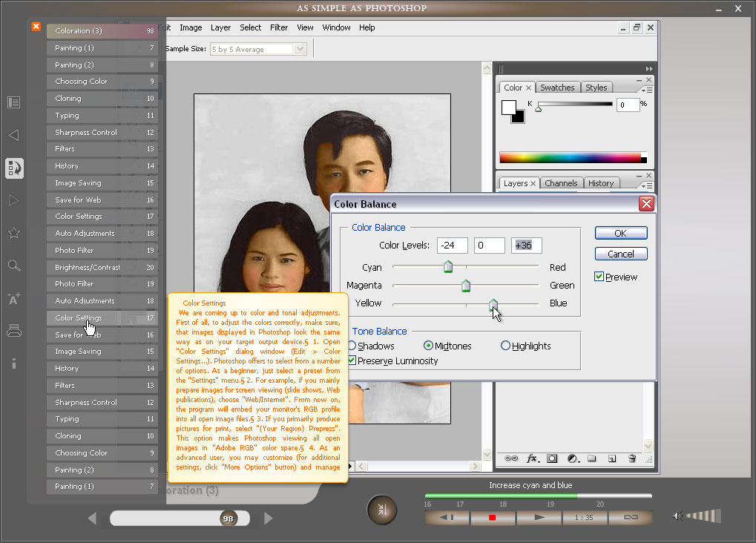Select the Shadows tone radio button
The height and width of the screenshot is (543, 756).
pyautogui.click(x=352, y=346)
